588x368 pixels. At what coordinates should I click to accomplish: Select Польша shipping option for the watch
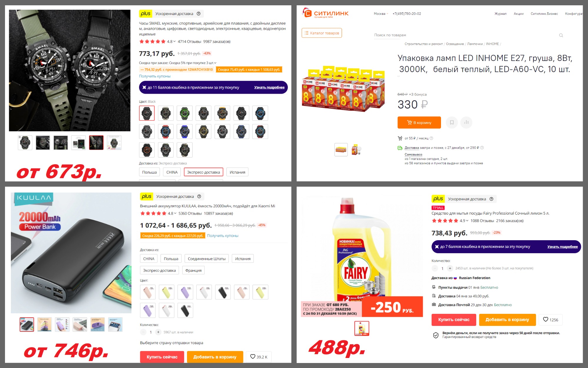point(149,172)
